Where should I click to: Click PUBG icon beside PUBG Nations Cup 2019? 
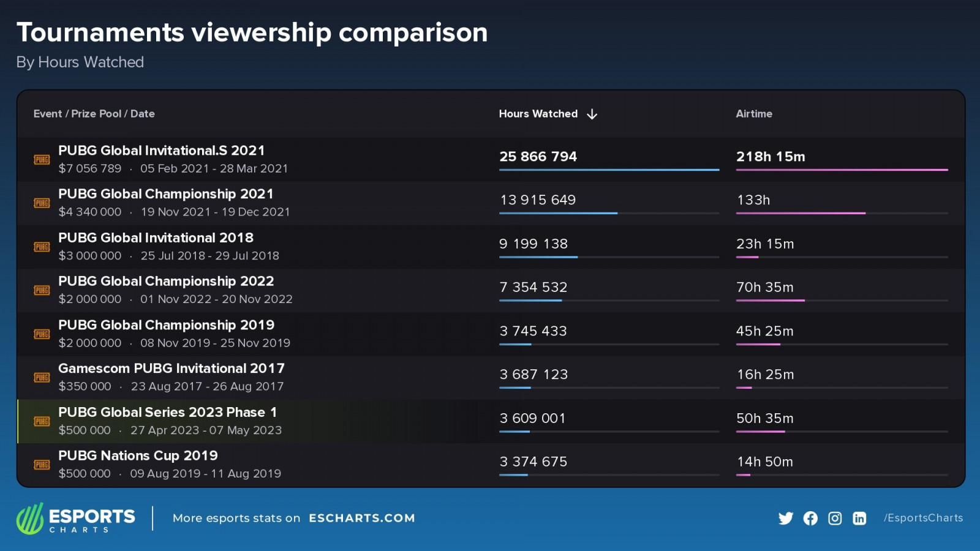42,465
